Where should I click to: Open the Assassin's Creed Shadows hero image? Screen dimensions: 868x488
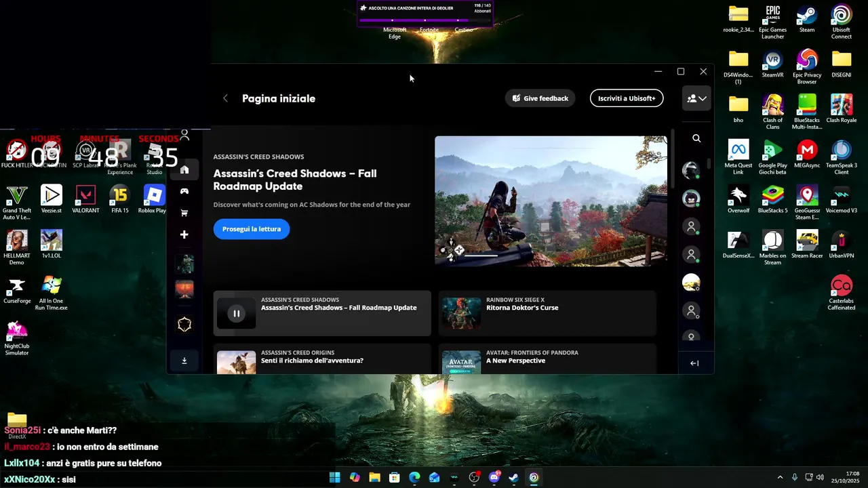pyautogui.click(x=551, y=201)
